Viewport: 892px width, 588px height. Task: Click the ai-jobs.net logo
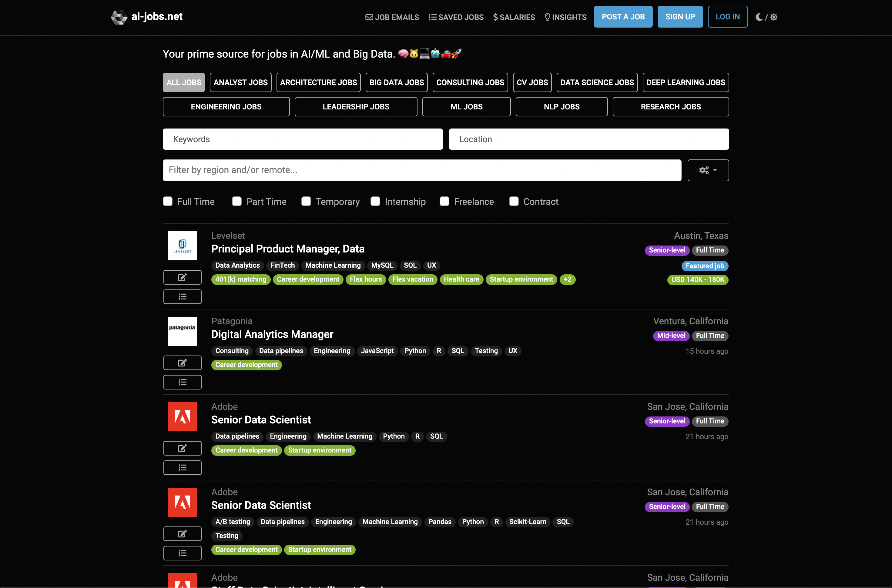tap(146, 17)
